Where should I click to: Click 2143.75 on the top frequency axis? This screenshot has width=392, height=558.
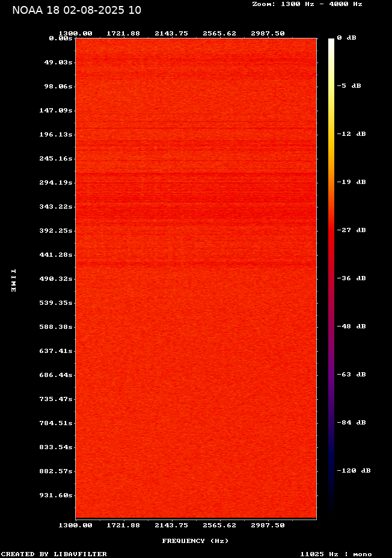(171, 33)
